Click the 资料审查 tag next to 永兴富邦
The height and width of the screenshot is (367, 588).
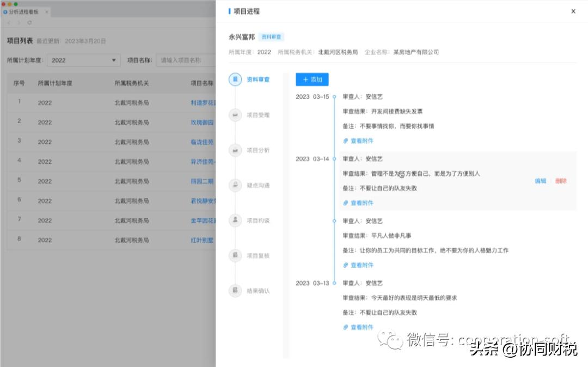click(272, 36)
